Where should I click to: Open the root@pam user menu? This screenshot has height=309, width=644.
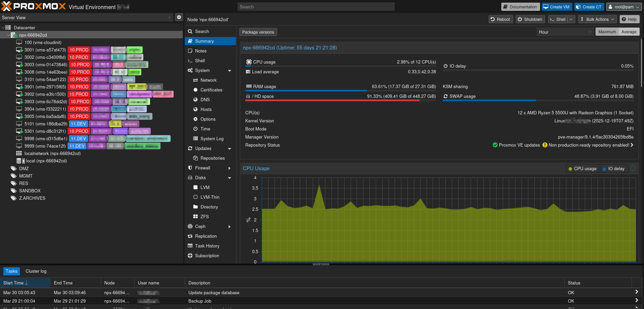624,7
